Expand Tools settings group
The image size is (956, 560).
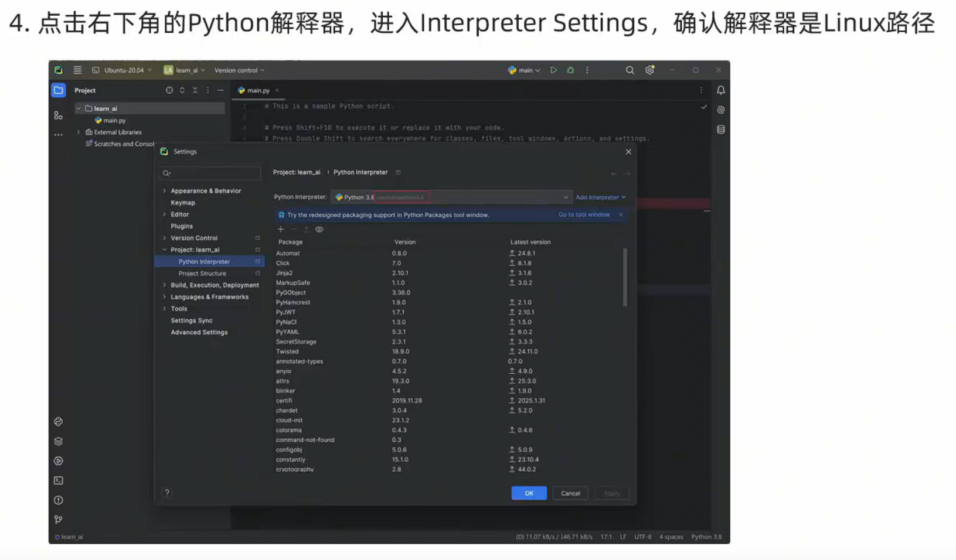164,309
